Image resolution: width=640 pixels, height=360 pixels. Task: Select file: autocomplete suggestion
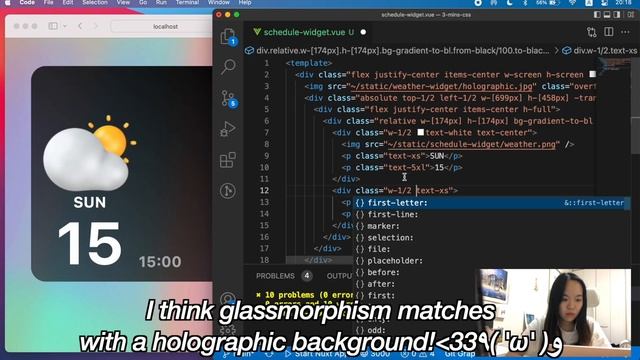491,249
